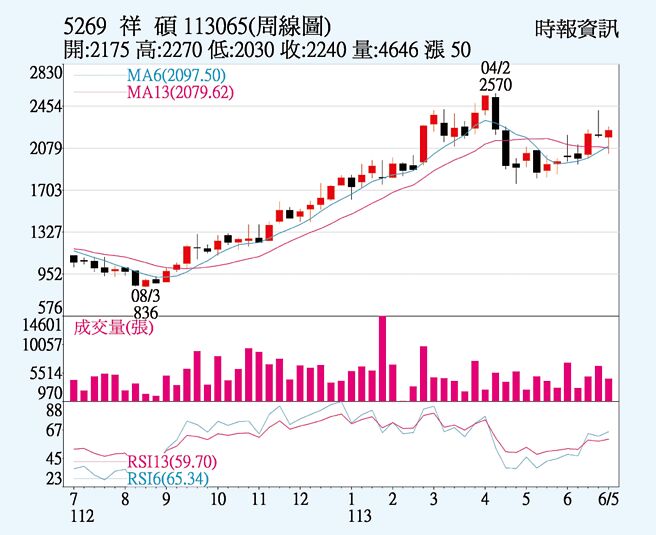Click the 14601 volume axis value
Image resolution: width=656 pixels, height=535 pixels.
point(42,326)
